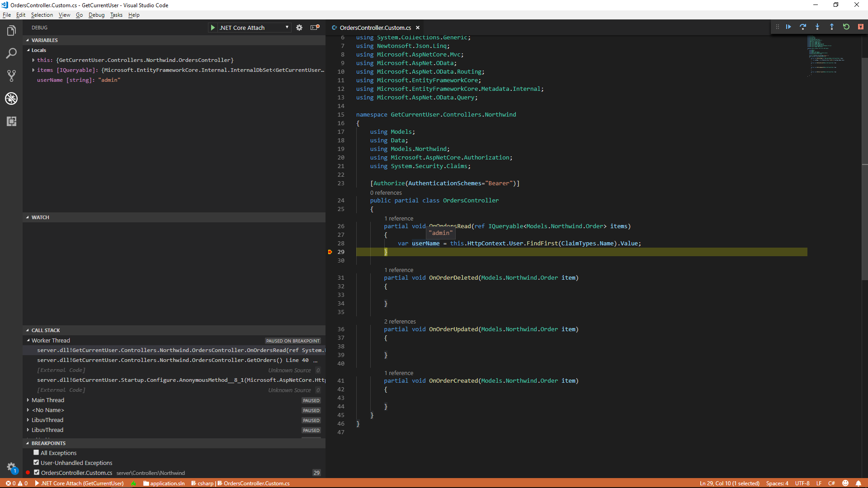Collapse the BREAKPOINTS section

[174, 443]
